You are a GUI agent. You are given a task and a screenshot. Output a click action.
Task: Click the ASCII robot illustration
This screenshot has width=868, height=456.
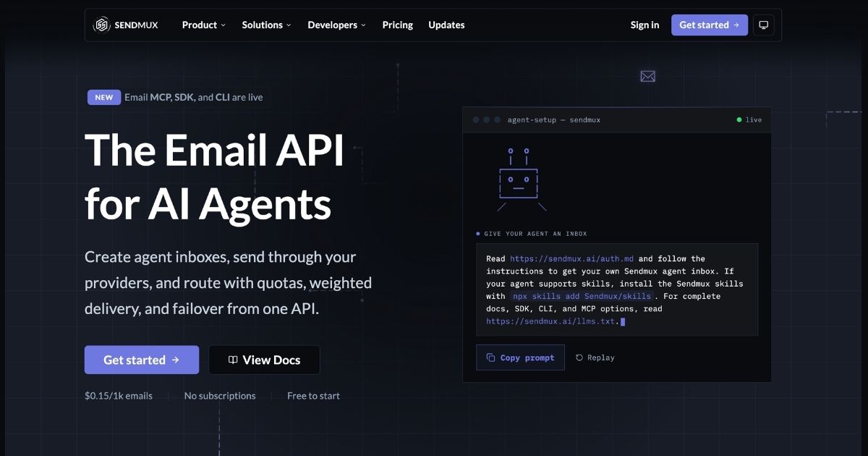[x=521, y=180]
